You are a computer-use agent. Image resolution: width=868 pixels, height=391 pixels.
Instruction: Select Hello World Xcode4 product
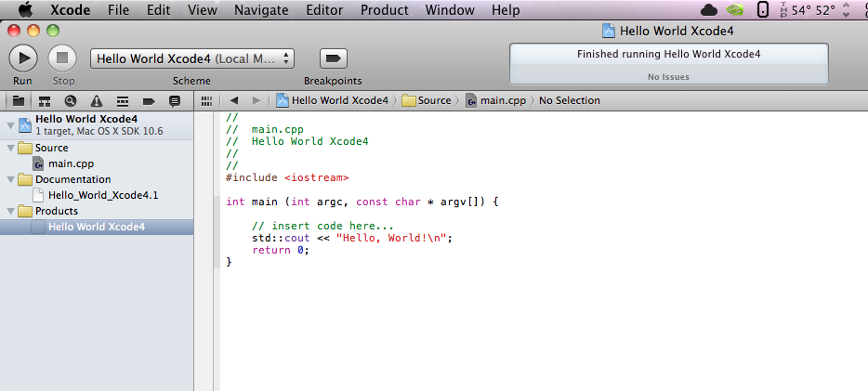click(x=97, y=227)
